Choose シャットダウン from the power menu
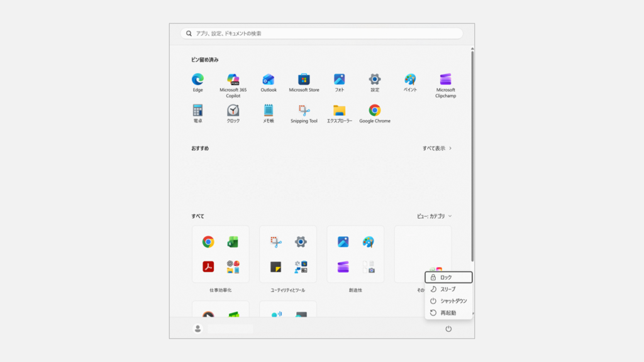The height and width of the screenshot is (362, 644). [449, 301]
